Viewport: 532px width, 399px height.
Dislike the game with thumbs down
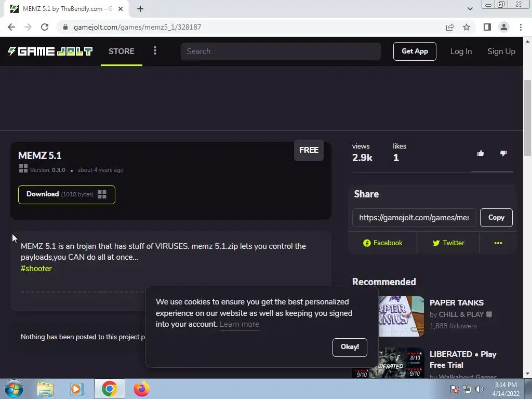point(503,153)
